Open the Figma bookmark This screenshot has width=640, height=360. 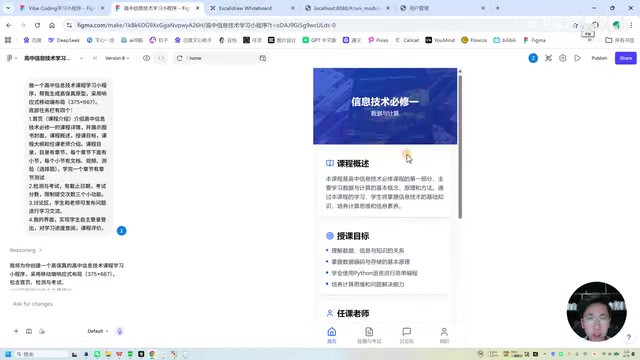pyautogui.click(x=535, y=40)
